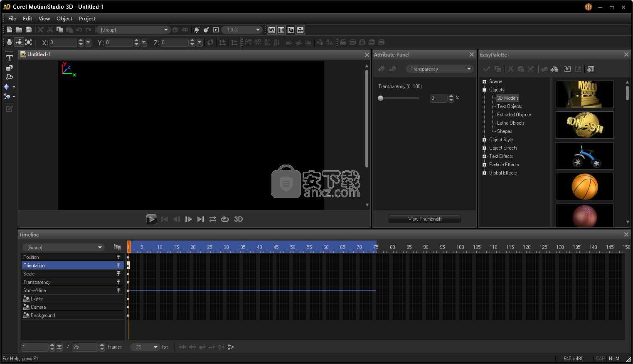Screen dimensions: 633x364
Task: Save project with floppy disk icon
Action: click(28, 30)
